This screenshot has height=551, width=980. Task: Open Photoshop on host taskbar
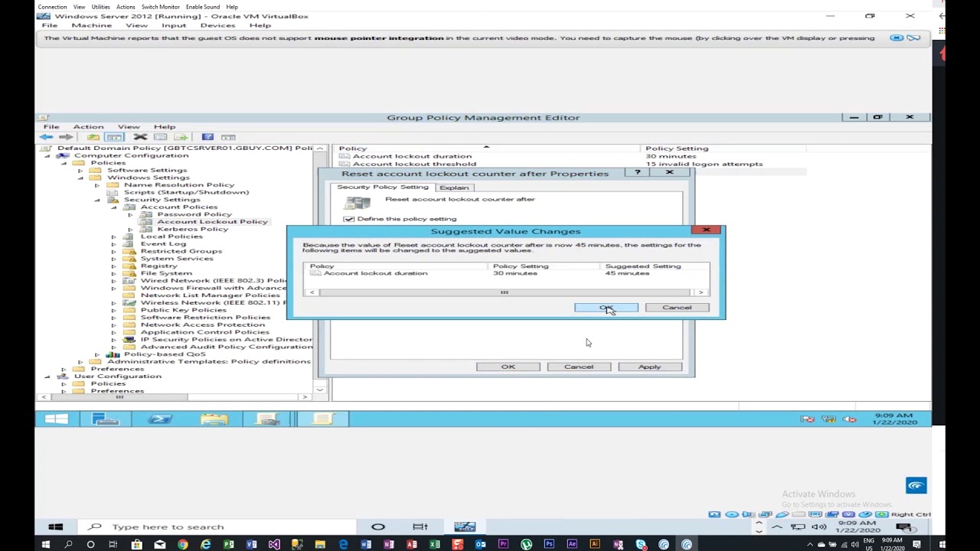(x=549, y=545)
